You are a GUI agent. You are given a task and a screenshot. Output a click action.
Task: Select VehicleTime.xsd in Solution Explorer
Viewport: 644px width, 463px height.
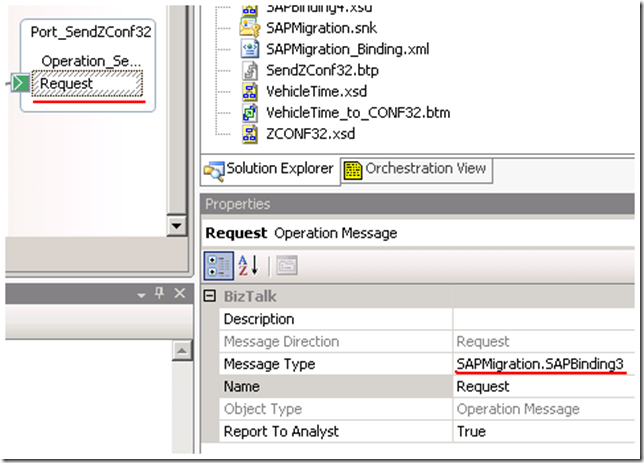coord(316,92)
